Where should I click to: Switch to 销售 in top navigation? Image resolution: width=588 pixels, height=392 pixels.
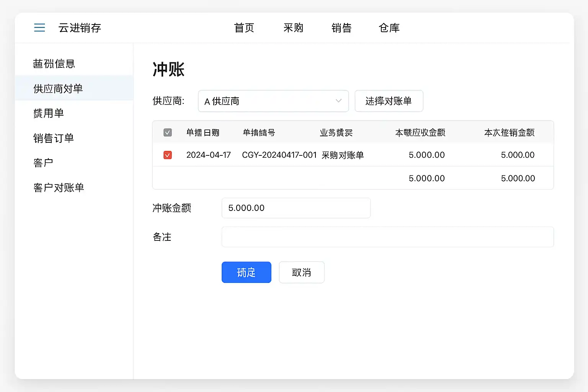pyautogui.click(x=341, y=28)
